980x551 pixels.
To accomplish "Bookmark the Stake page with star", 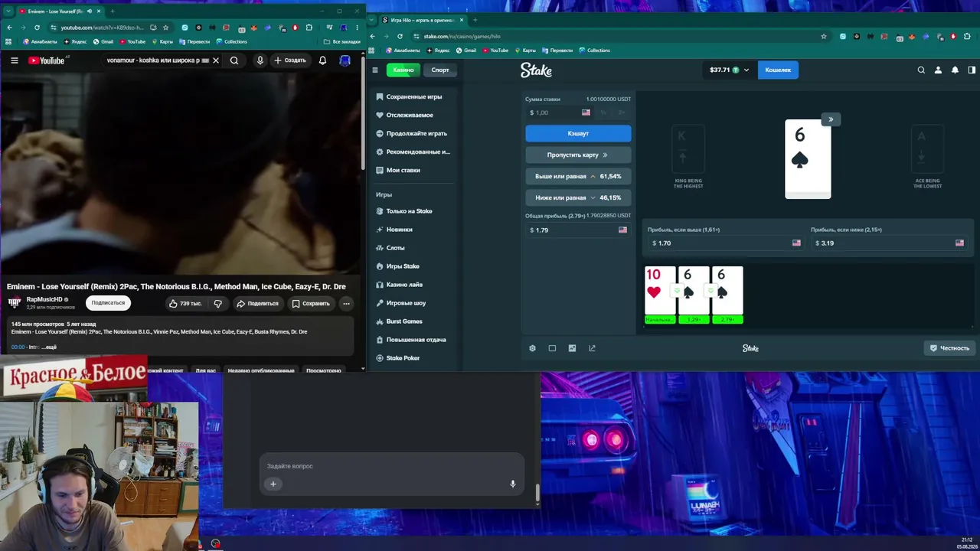I will pyautogui.click(x=824, y=36).
